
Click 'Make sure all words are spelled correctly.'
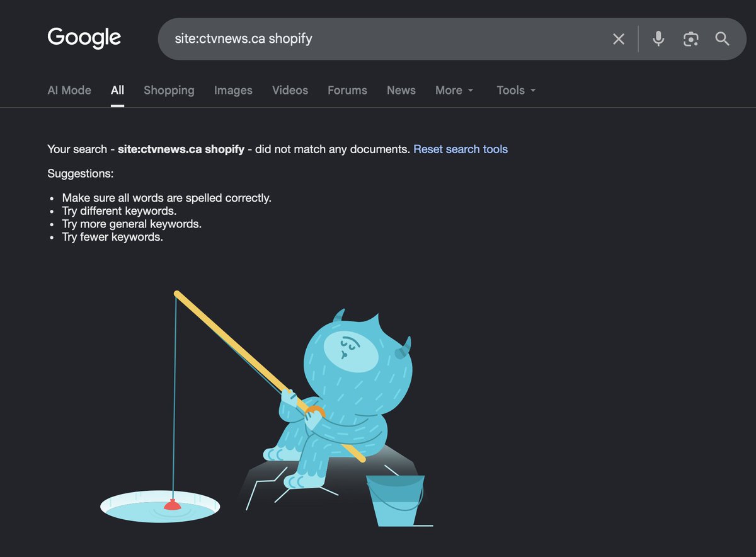[x=167, y=198]
